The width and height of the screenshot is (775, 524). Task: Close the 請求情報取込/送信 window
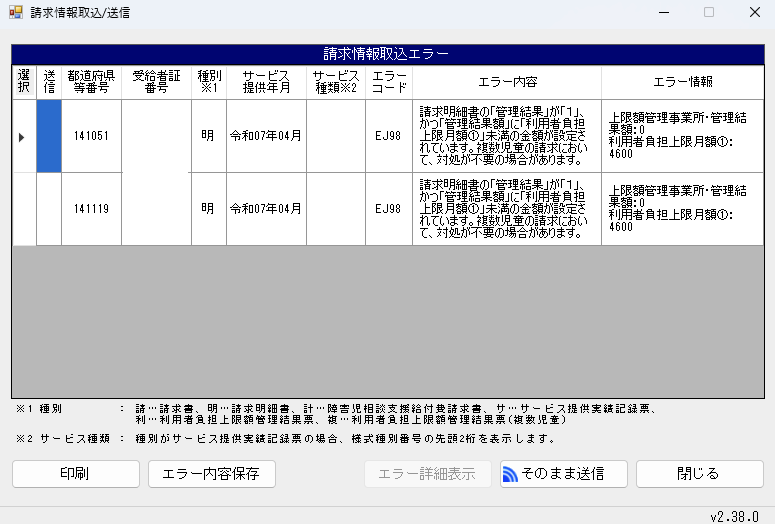755,12
